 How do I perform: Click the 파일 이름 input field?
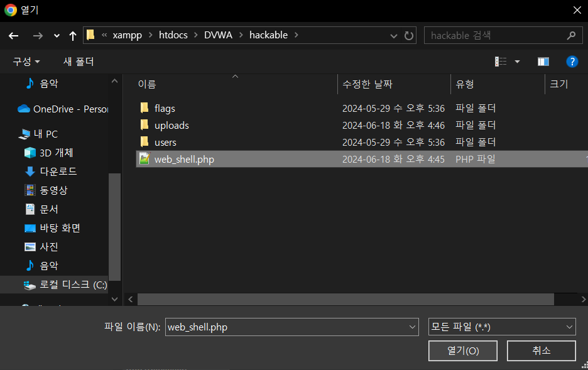[x=286, y=327]
